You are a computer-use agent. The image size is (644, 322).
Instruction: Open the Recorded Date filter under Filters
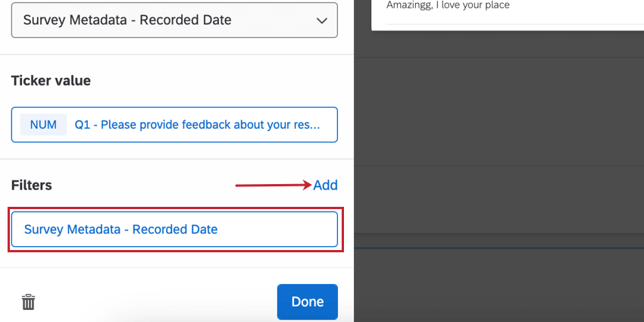click(x=174, y=229)
